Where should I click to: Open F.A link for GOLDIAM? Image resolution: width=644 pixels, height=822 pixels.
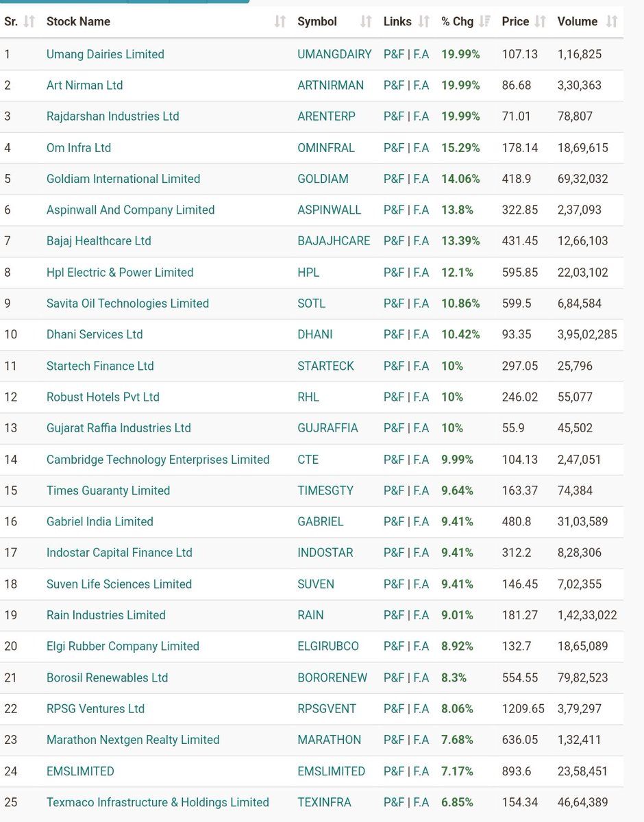(421, 179)
